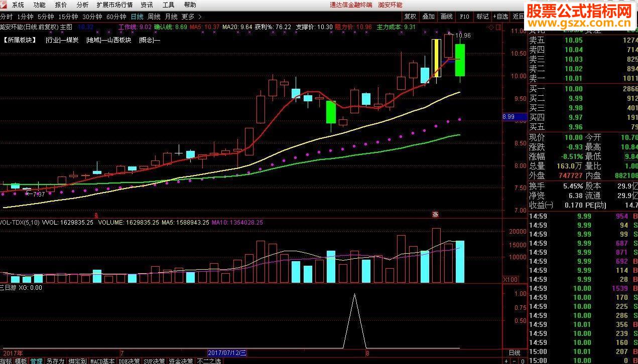Click the 概念 sector label

150,40
